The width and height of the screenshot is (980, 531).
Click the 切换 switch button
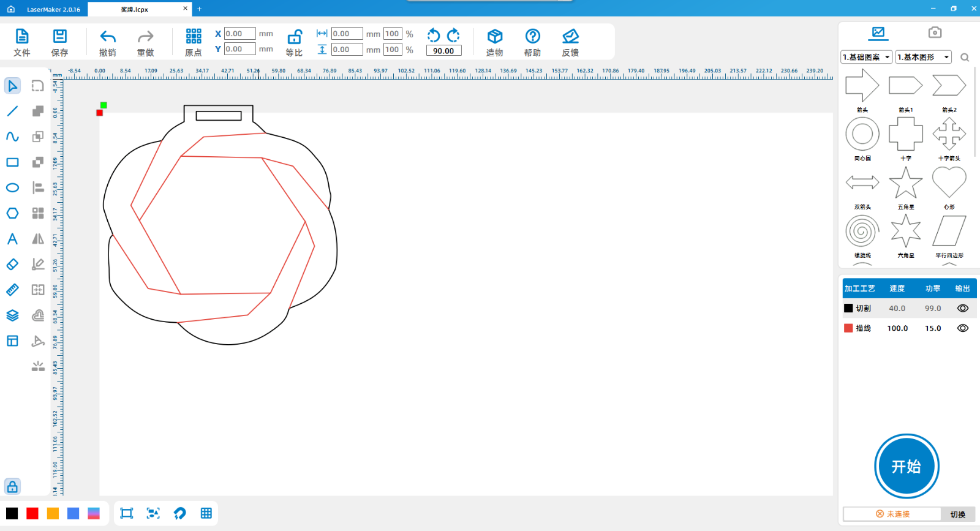957,514
